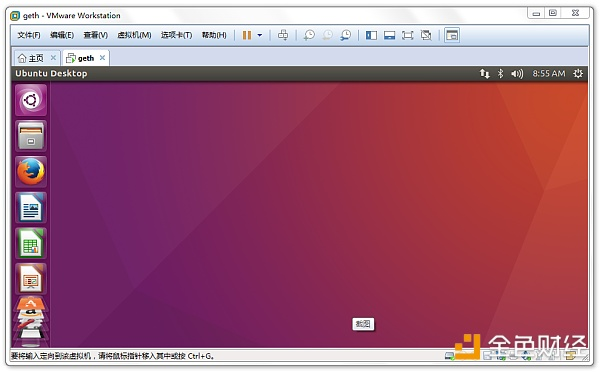600x372 pixels.
Task: Take a snapshot of this virtual machine
Action: click(x=309, y=35)
